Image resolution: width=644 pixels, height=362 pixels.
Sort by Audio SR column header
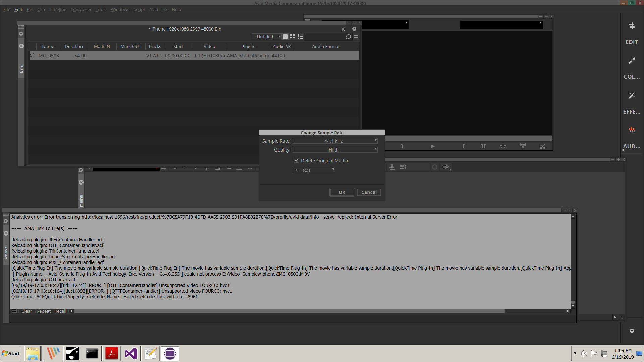tap(282, 46)
